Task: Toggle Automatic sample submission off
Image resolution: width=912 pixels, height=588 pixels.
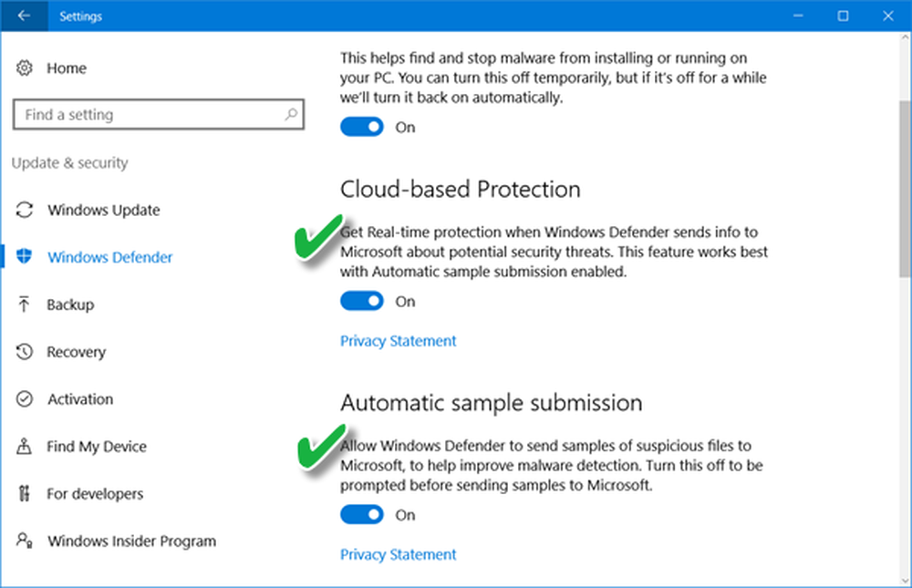Action: click(x=362, y=515)
